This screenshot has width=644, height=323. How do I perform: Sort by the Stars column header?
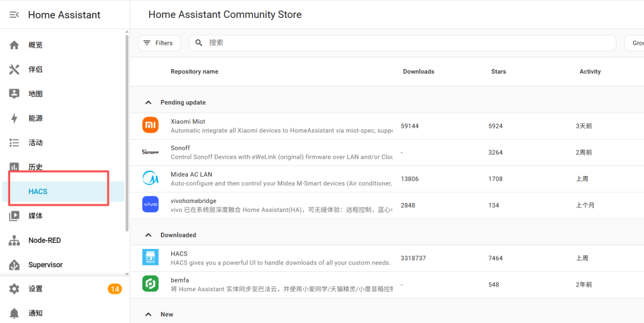click(499, 72)
